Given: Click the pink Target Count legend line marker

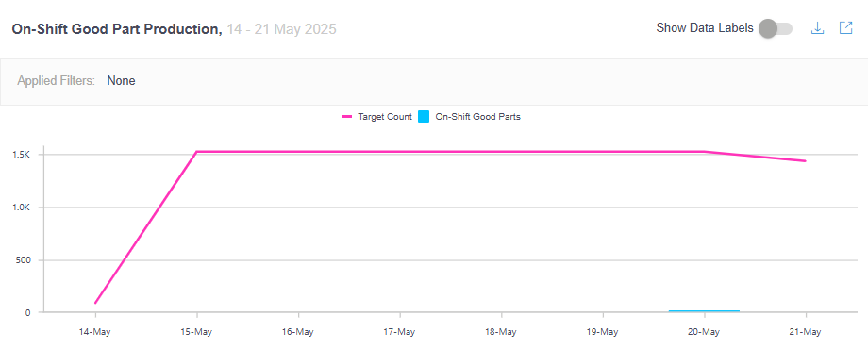Looking at the screenshot, I should [347, 117].
